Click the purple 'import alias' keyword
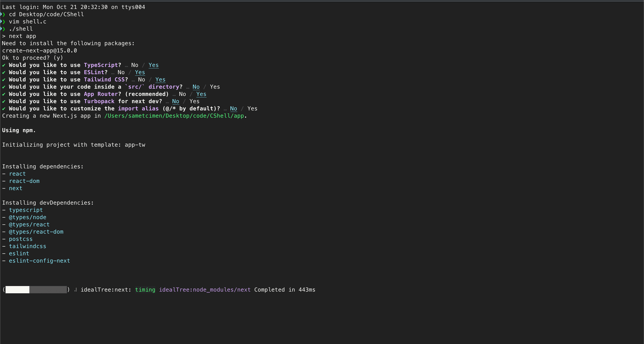 click(138, 109)
